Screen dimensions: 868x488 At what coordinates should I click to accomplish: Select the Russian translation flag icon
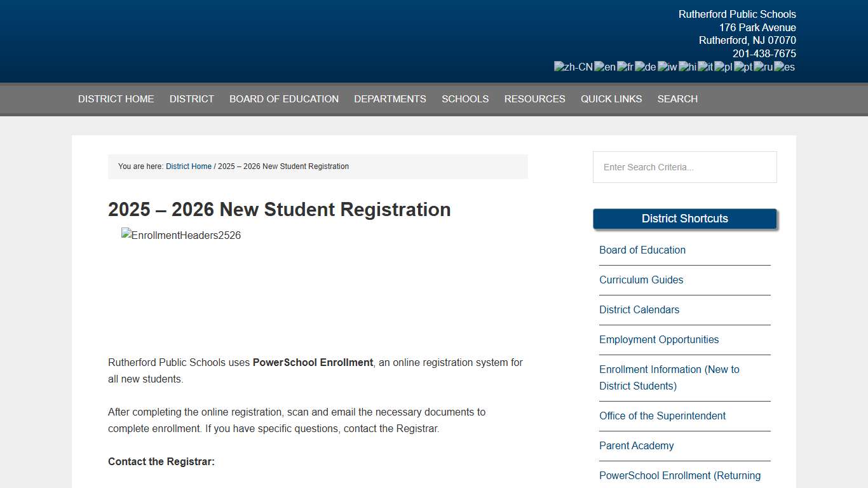[762, 67]
